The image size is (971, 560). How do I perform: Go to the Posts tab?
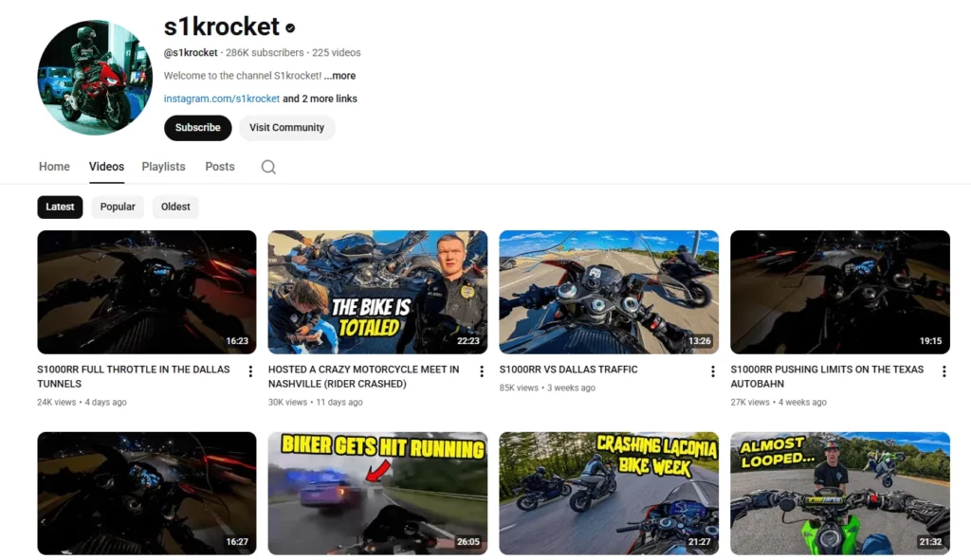pos(220,167)
